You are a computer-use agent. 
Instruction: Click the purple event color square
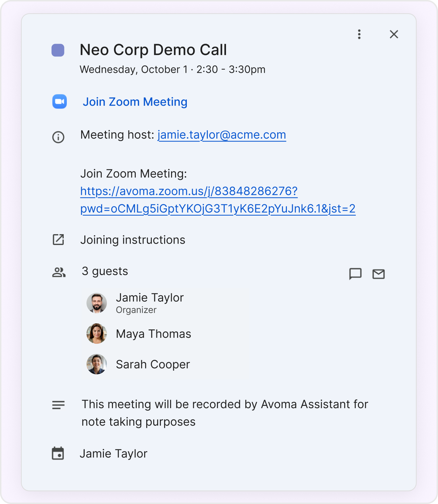(58, 50)
